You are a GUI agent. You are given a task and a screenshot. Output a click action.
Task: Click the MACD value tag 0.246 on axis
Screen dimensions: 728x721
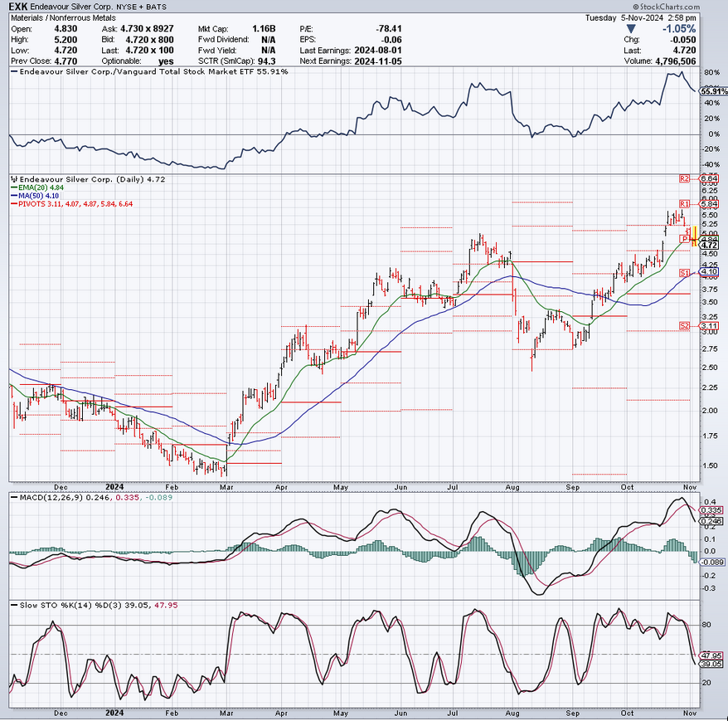pyautogui.click(x=711, y=521)
